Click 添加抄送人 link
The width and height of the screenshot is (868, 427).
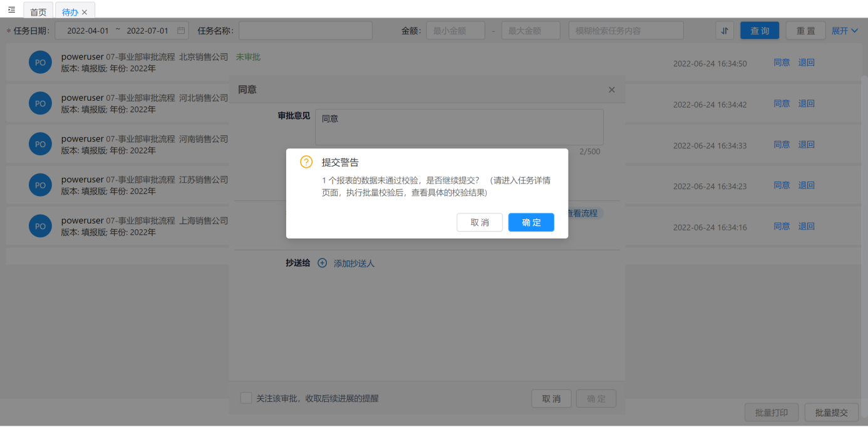(x=354, y=264)
